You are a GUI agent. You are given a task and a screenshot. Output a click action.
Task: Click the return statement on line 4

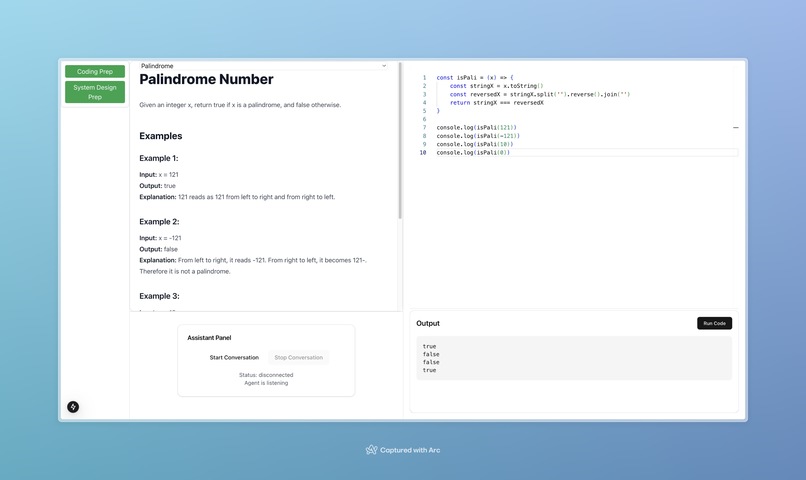(497, 103)
